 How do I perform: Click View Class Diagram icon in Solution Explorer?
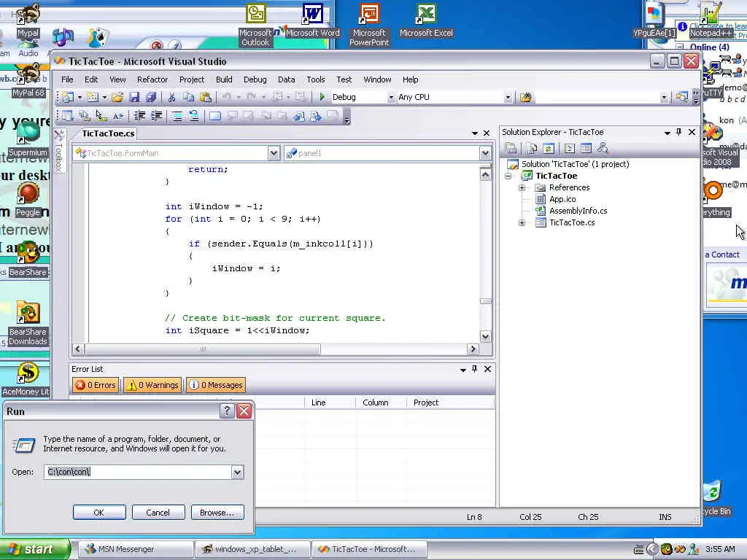[x=603, y=148]
